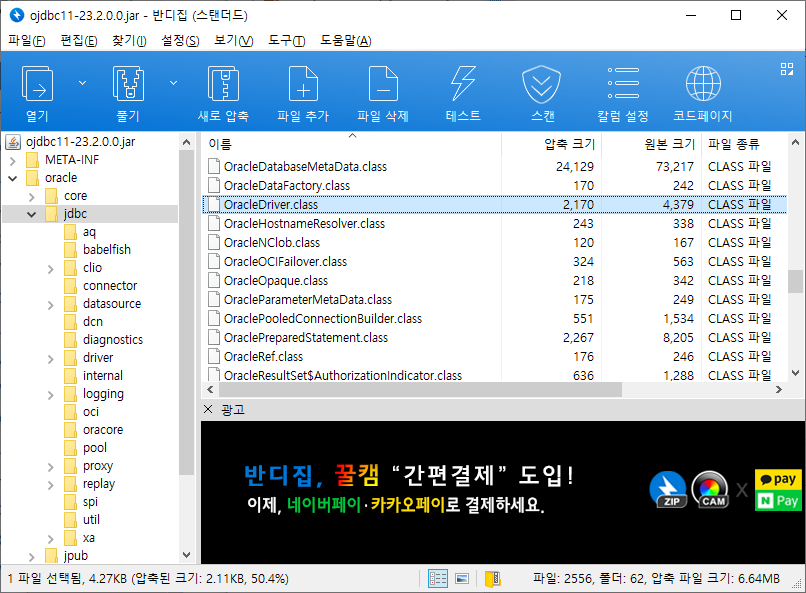Expand the jpub folder node

[x=32, y=557]
